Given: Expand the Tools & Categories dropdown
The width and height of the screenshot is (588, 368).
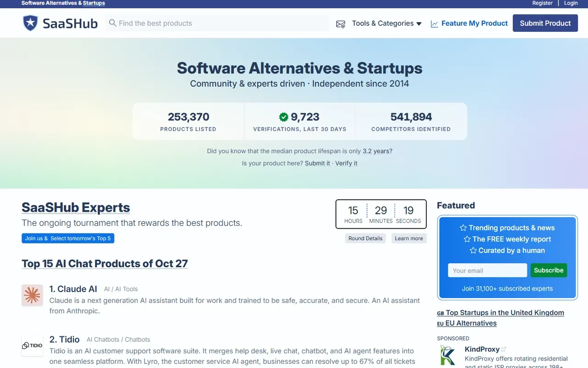Looking at the screenshot, I should (387, 23).
